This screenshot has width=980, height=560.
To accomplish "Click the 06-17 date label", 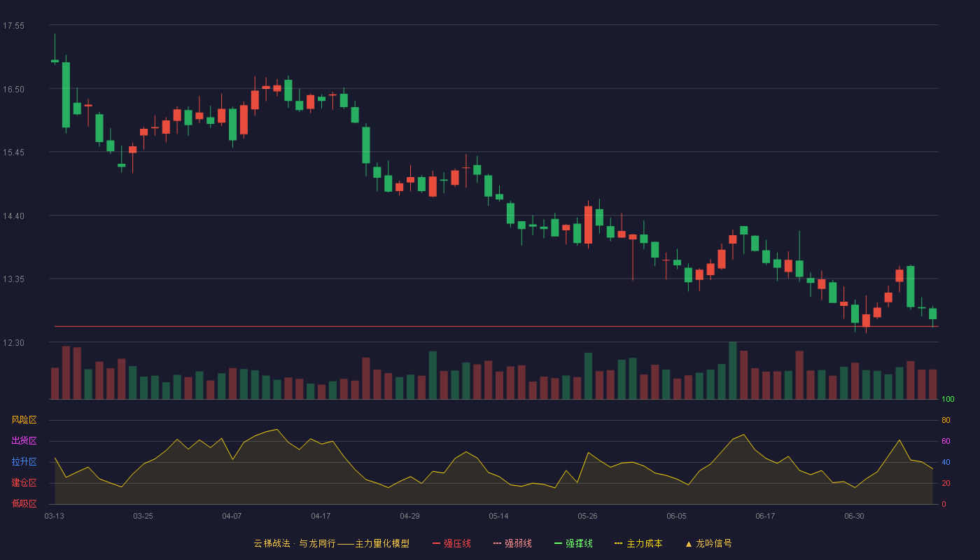I will [765, 516].
